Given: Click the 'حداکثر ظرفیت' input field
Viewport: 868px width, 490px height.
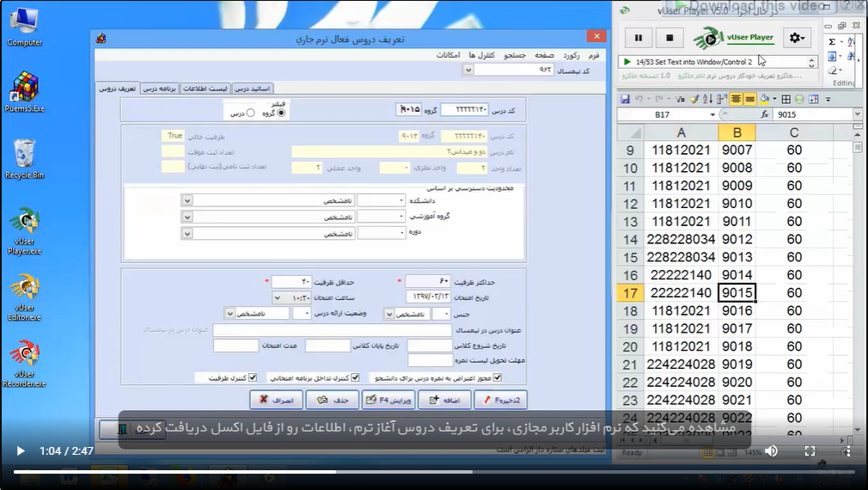Looking at the screenshot, I should (428, 282).
